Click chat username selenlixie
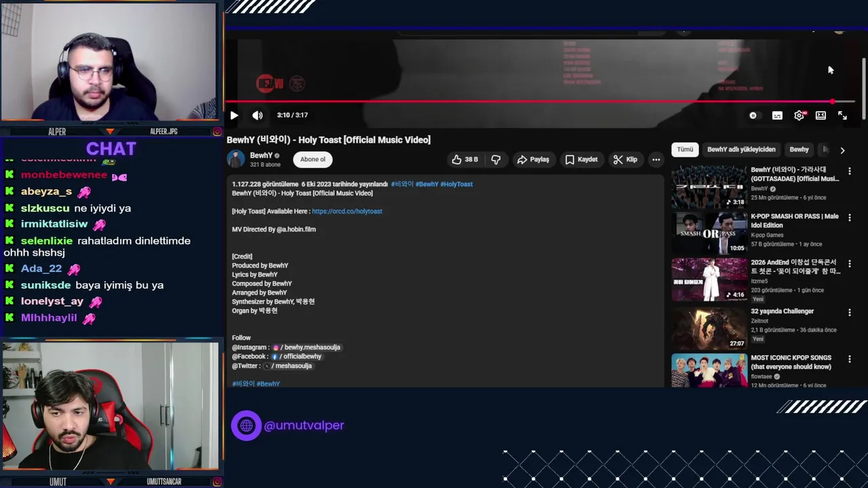 tap(47, 241)
